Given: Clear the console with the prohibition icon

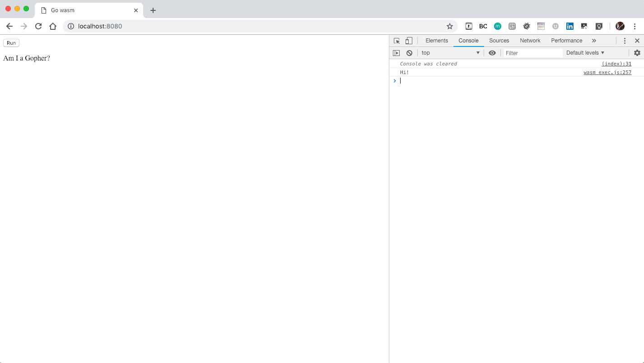Looking at the screenshot, I should coord(409,53).
